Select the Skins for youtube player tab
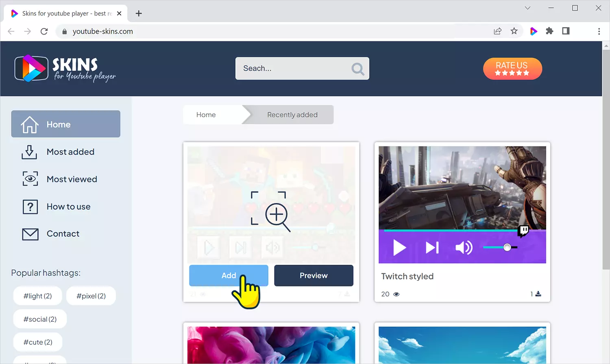Viewport: 610px width, 364px height. (65, 13)
